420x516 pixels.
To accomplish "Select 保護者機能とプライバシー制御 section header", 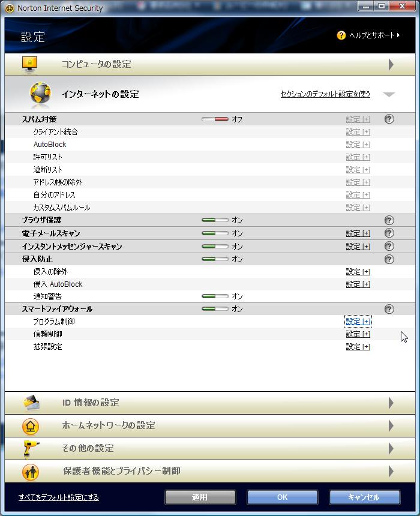I will point(210,471).
